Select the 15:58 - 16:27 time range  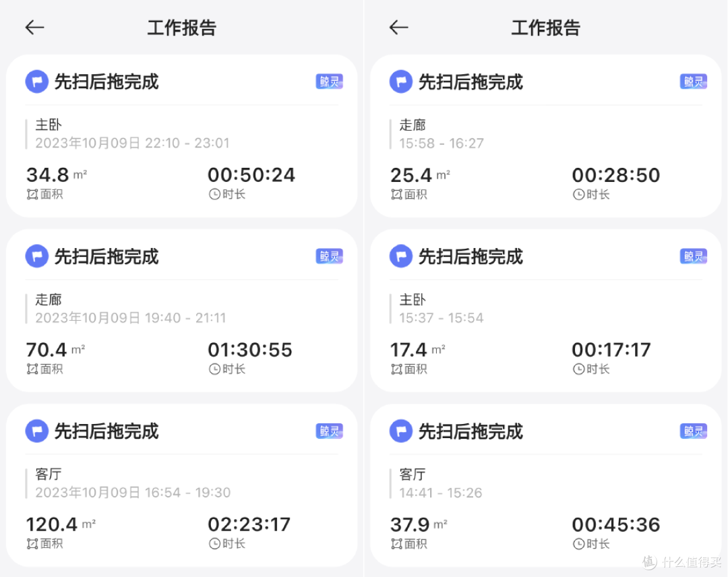(x=442, y=143)
